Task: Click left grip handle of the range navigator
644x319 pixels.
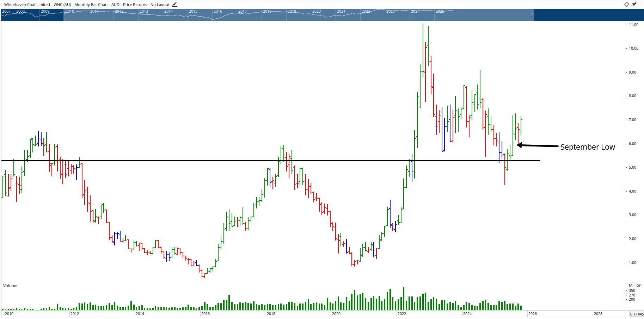Action: pos(65,15)
